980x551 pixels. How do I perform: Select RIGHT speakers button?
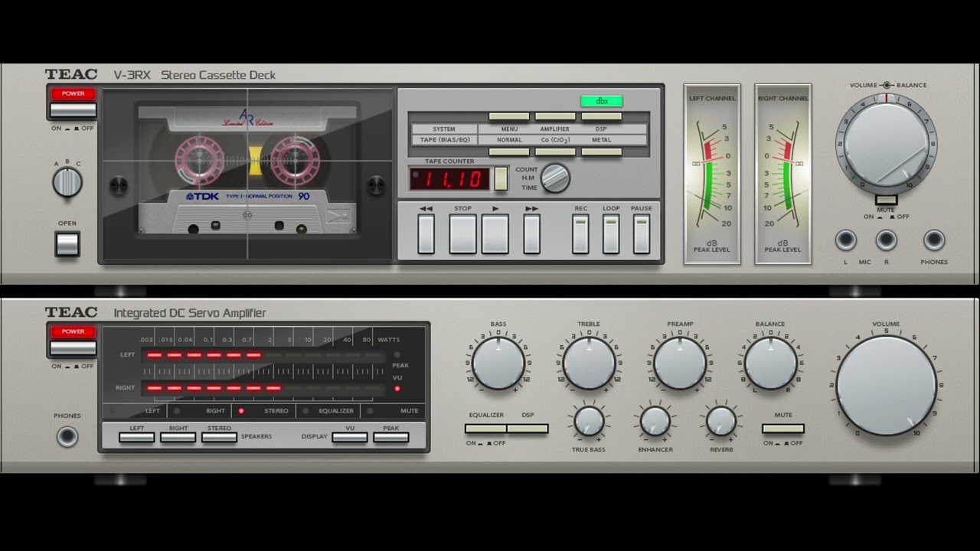click(178, 438)
